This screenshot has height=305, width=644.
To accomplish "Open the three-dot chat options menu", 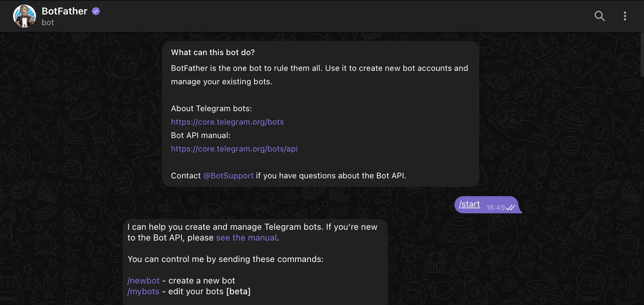I will (x=625, y=16).
